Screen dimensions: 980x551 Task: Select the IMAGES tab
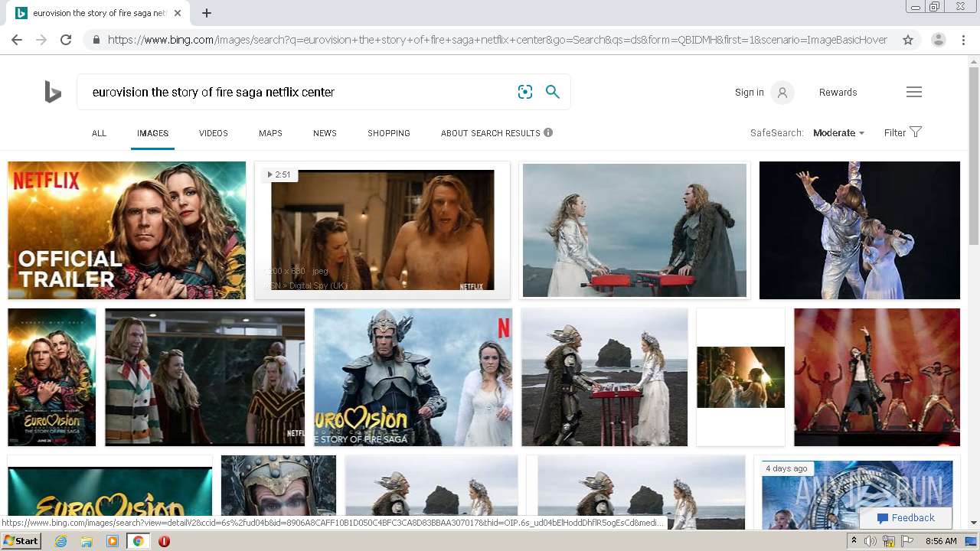pyautogui.click(x=152, y=133)
